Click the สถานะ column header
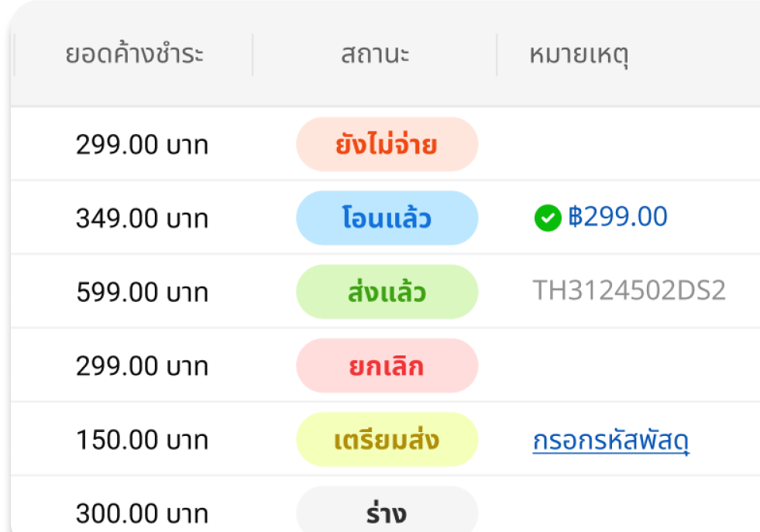 pyautogui.click(x=375, y=54)
